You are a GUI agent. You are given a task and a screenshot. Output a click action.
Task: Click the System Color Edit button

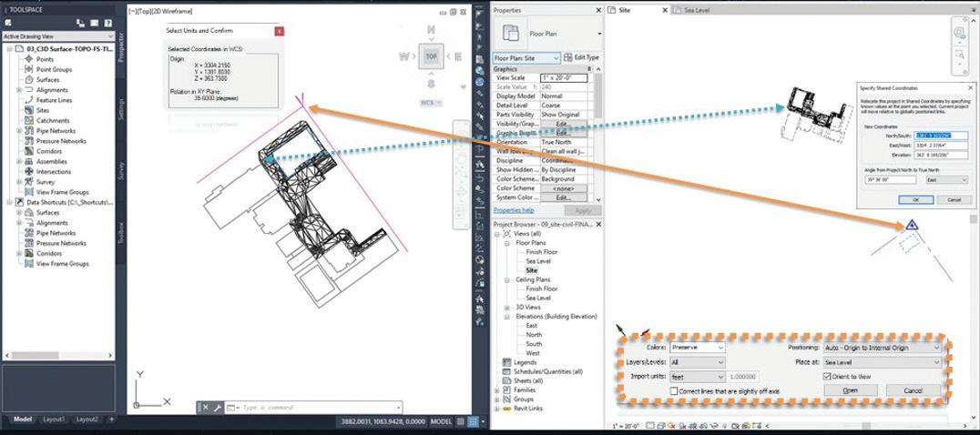click(563, 197)
